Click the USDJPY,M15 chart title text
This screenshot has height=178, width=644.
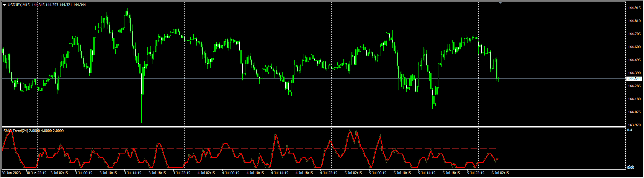coord(19,5)
